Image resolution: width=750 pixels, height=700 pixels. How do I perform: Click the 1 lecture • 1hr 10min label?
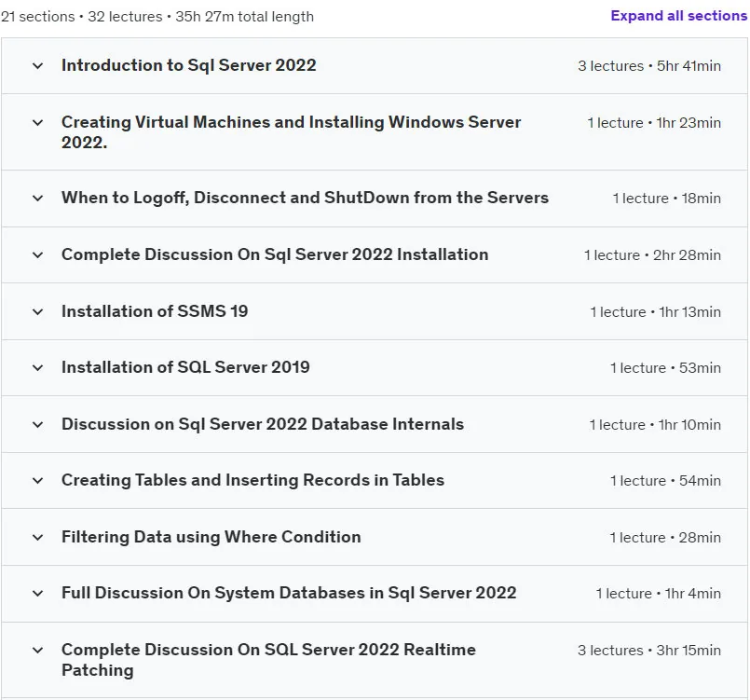point(655,425)
